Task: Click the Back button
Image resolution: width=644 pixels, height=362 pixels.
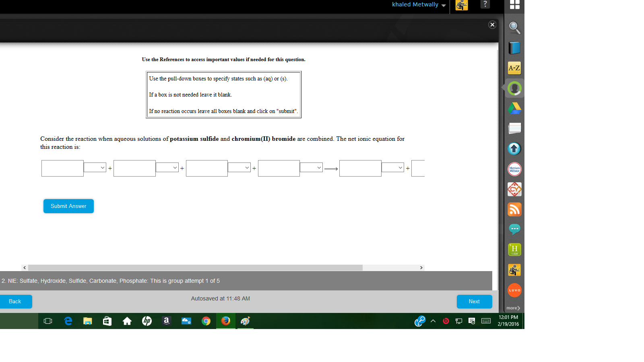Action: tap(15, 301)
